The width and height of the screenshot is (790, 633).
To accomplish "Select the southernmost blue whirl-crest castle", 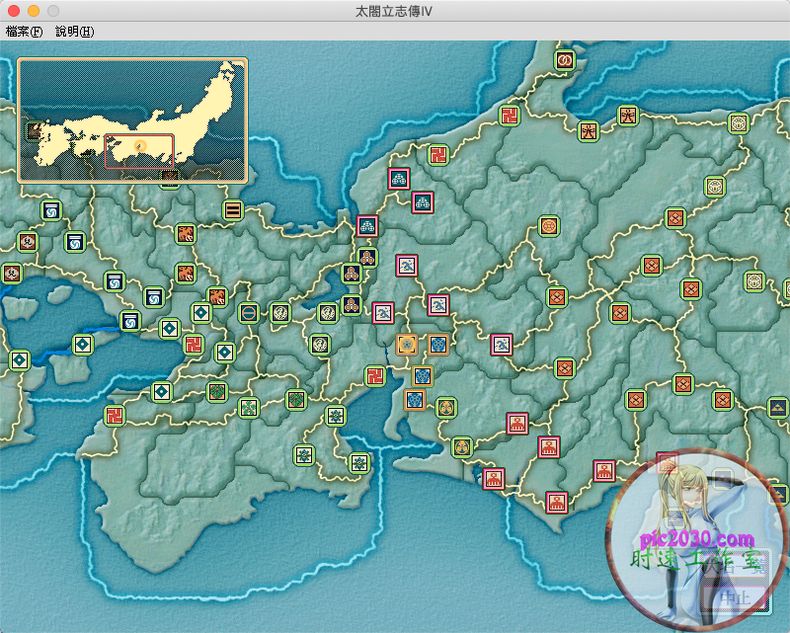I will (x=130, y=321).
